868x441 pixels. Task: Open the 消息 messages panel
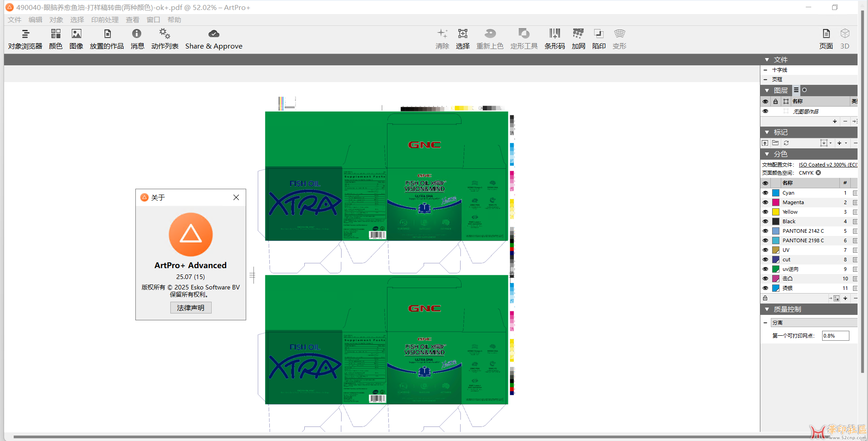[x=137, y=39]
